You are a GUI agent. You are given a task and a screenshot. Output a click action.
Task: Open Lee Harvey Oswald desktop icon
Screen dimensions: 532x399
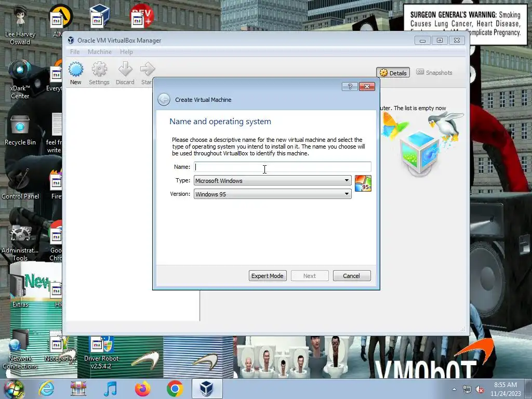point(20,24)
